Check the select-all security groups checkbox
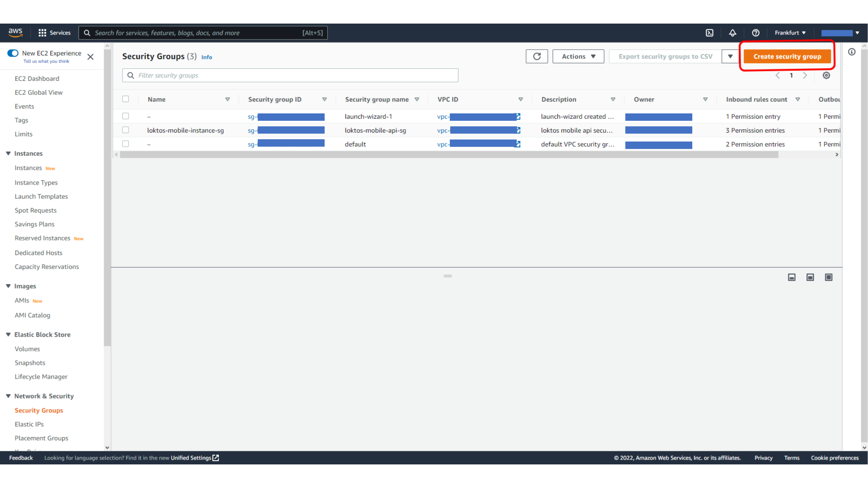 (125, 99)
